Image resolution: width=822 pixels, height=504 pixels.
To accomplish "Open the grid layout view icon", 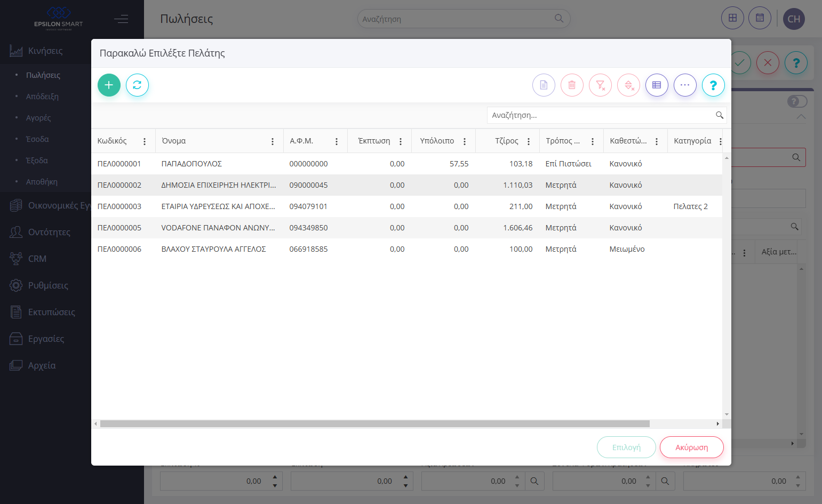I will tap(657, 85).
